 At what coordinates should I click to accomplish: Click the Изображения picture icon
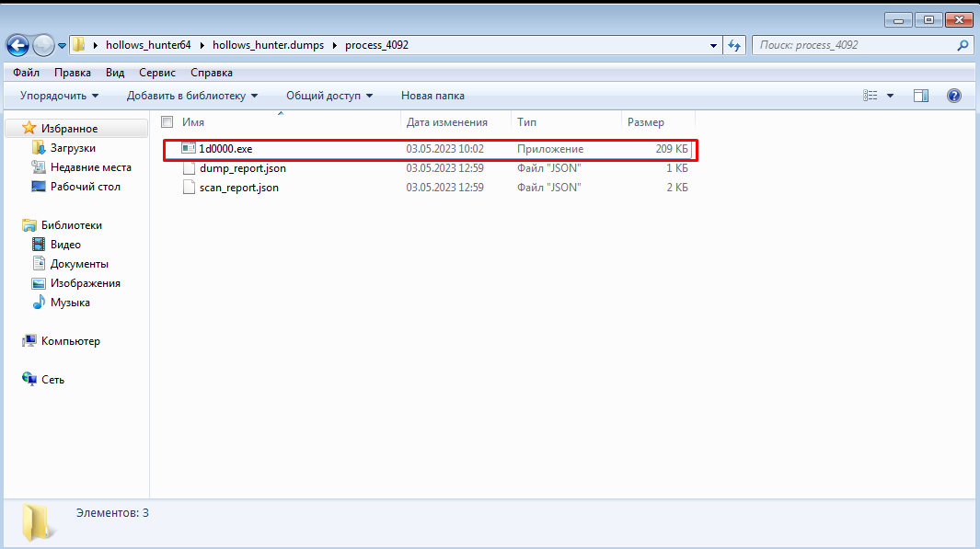click(x=38, y=283)
